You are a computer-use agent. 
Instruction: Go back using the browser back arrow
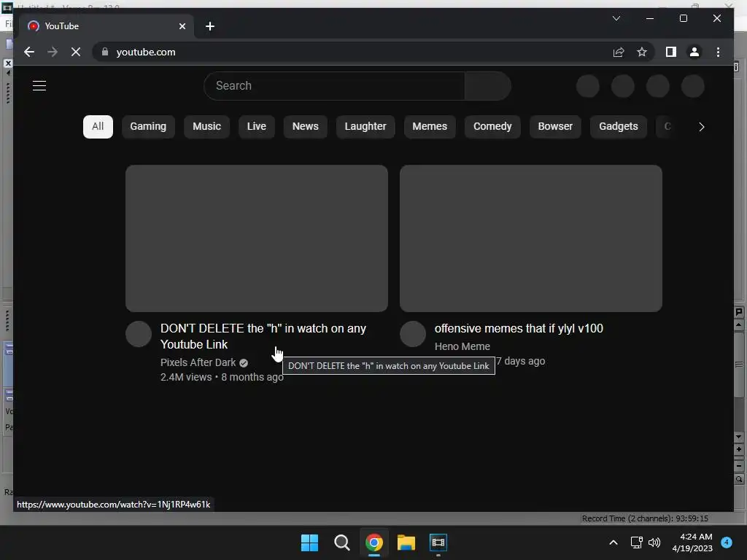click(x=29, y=52)
